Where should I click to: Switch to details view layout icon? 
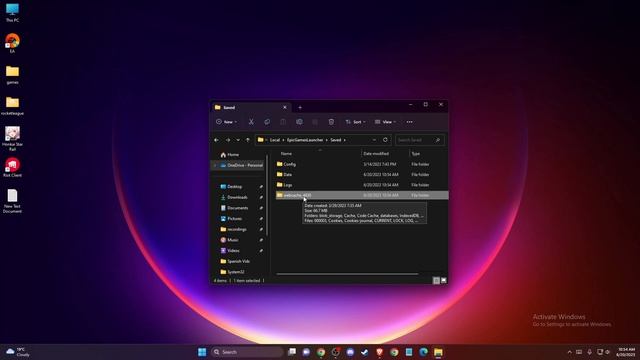[436, 280]
